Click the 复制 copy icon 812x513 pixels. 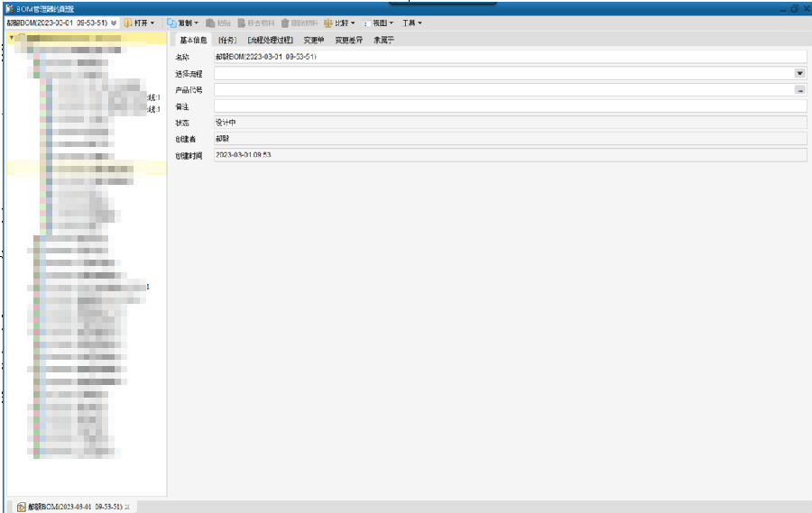(171, 23)
